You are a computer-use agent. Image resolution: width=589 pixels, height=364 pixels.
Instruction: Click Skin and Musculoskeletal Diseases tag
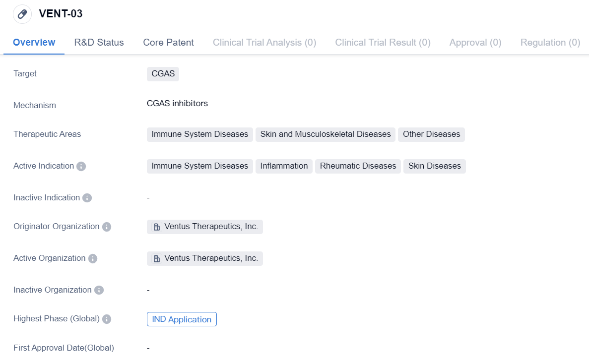tap(325, 134)
